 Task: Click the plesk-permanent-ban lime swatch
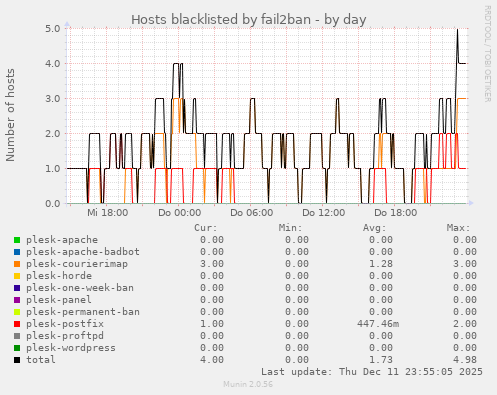(x=17, y=312)
